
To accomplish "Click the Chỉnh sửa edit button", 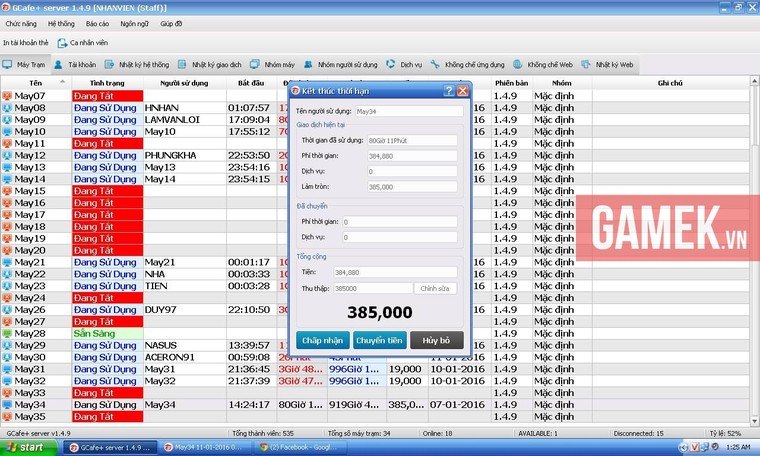I will [435, 288].
